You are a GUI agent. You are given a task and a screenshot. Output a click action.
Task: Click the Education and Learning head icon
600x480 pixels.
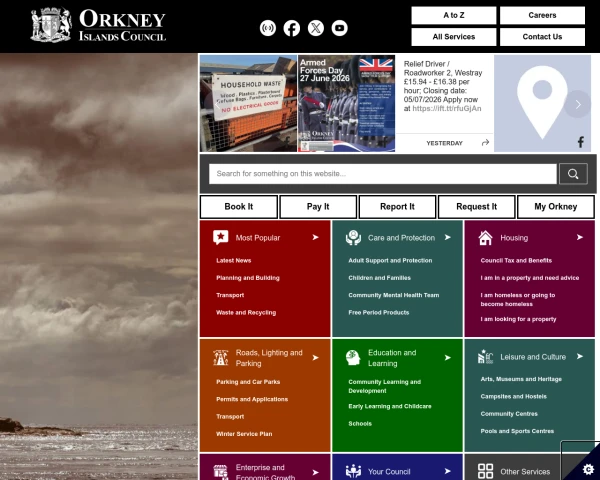(x=353, y=358)
